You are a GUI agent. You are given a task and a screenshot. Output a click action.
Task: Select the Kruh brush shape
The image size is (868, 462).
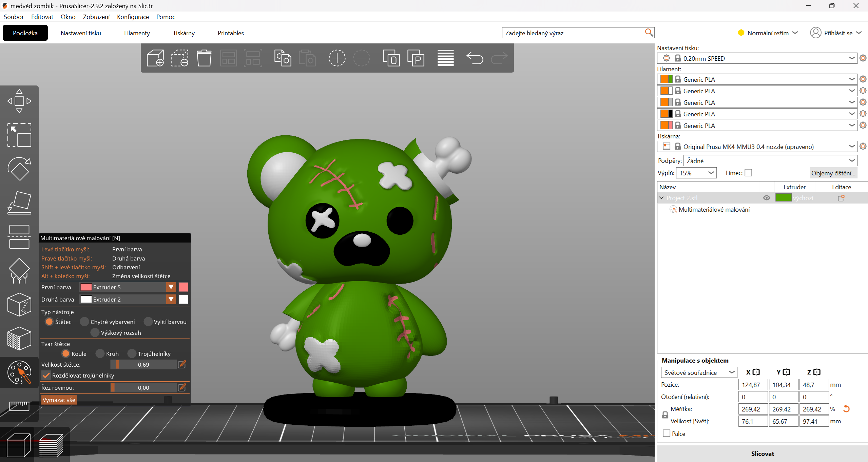100,354
